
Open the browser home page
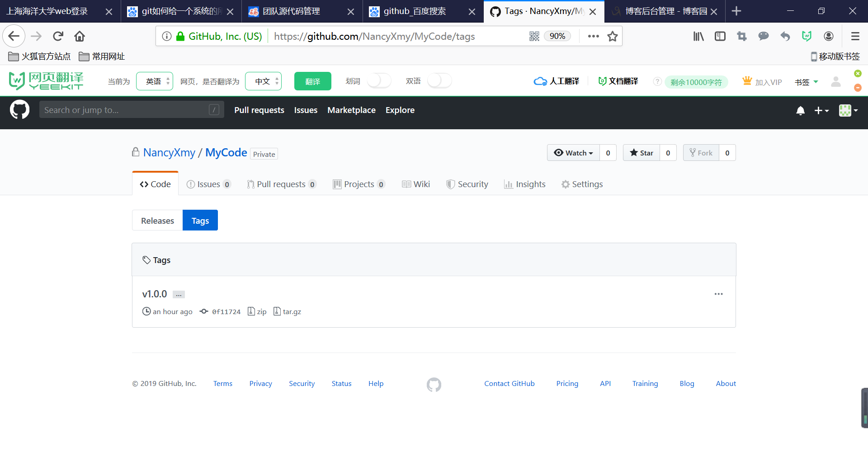click(x=80, y=36)
